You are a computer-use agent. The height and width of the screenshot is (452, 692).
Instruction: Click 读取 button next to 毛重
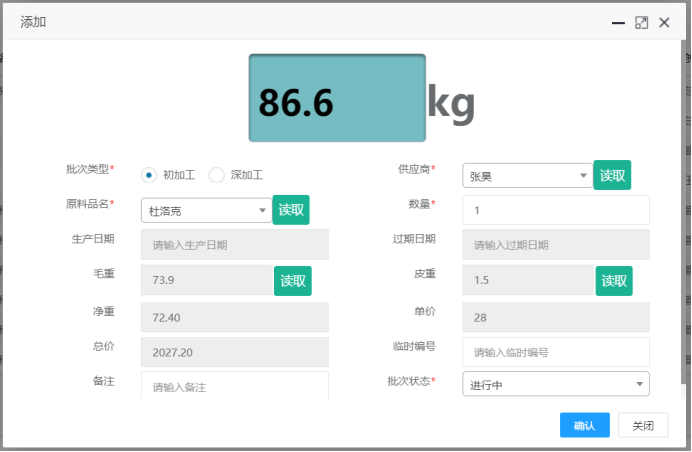(x=293, y=281)
